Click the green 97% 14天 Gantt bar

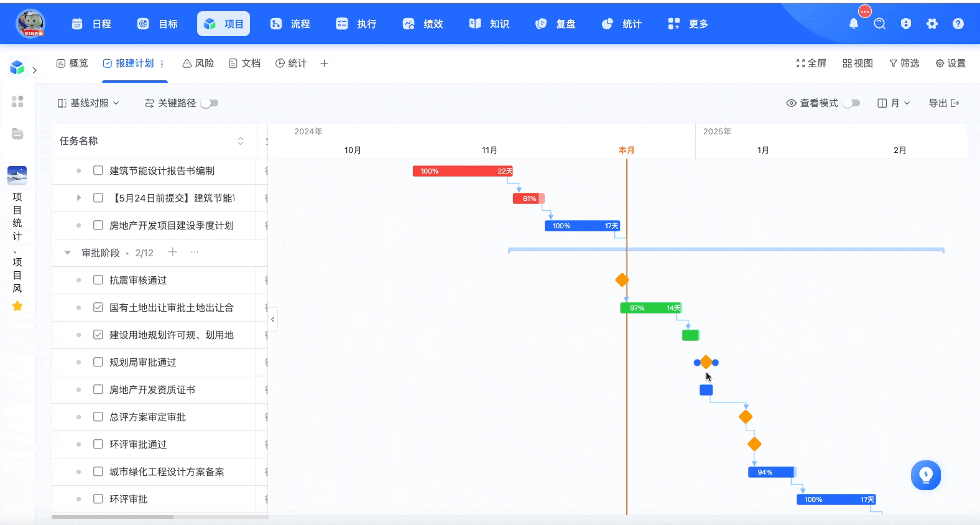pyautogui.click(x=651, y=308)
